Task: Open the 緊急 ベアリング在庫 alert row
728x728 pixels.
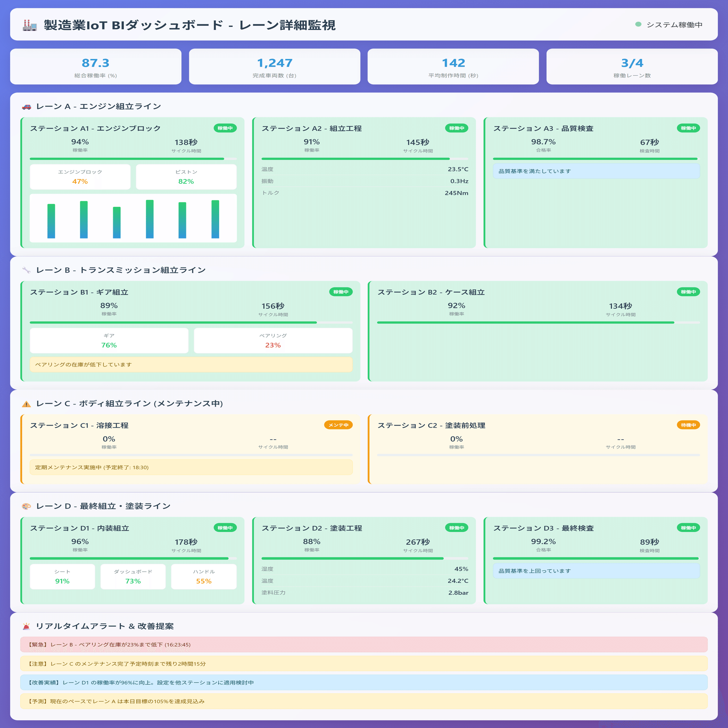Action: (364, 645)
